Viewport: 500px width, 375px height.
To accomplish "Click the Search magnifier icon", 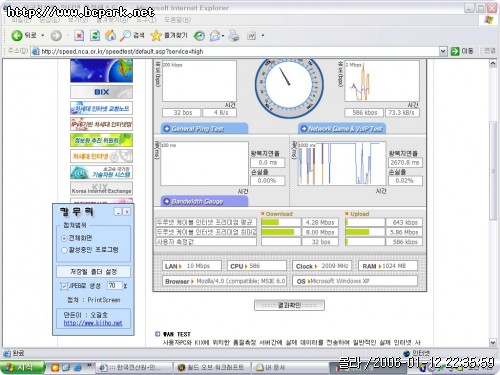I will point(125,35).
